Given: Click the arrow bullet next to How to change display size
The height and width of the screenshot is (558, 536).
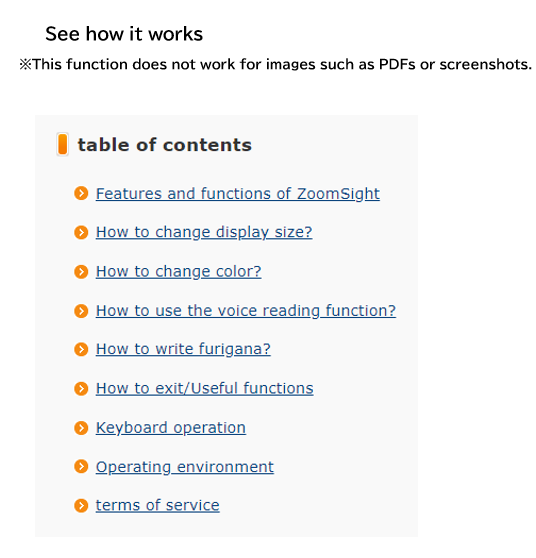Looking at the screenshot, I should 81,232.
